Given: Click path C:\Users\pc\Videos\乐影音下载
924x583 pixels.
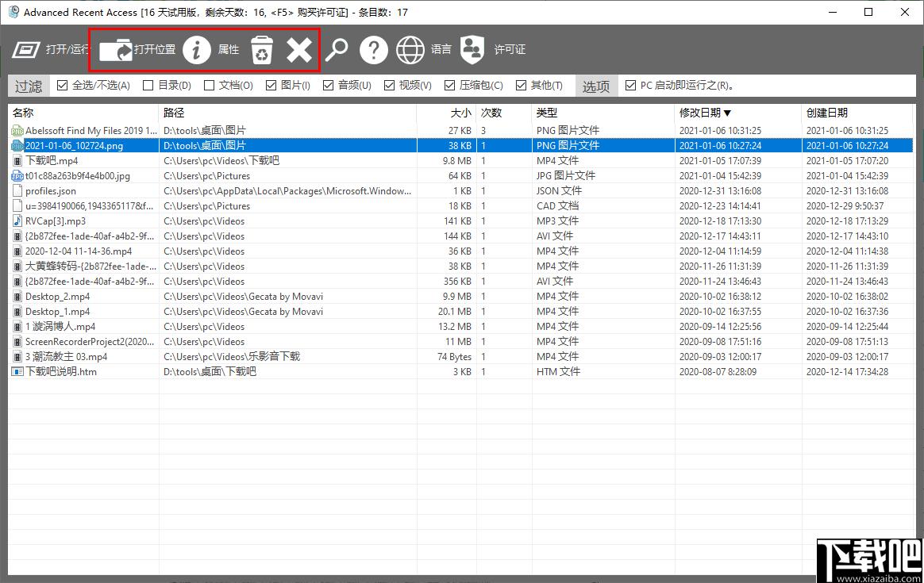Looking at the screenshot, I should point(232,357).
